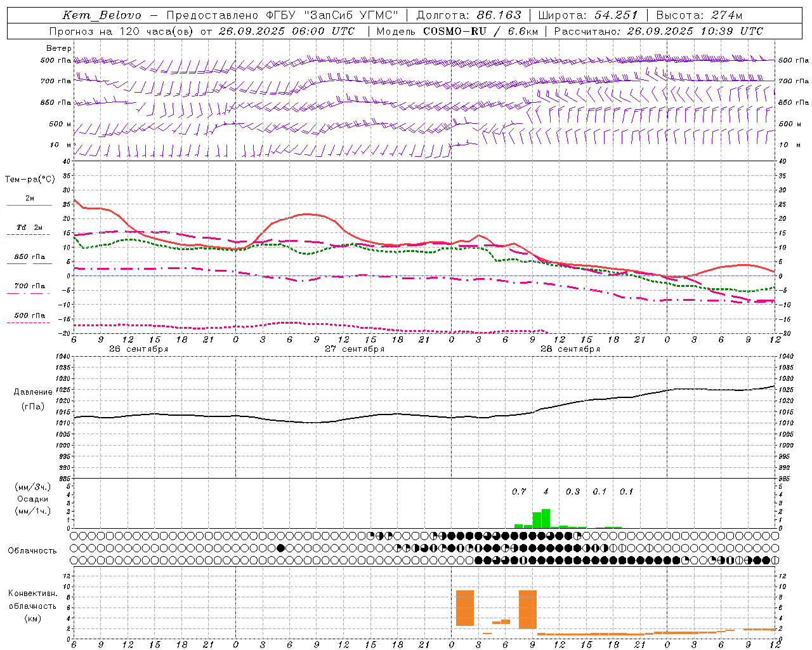
Task: Click the second tall orange convective bar
Action: pyautogui.click(x=528, y=609)
